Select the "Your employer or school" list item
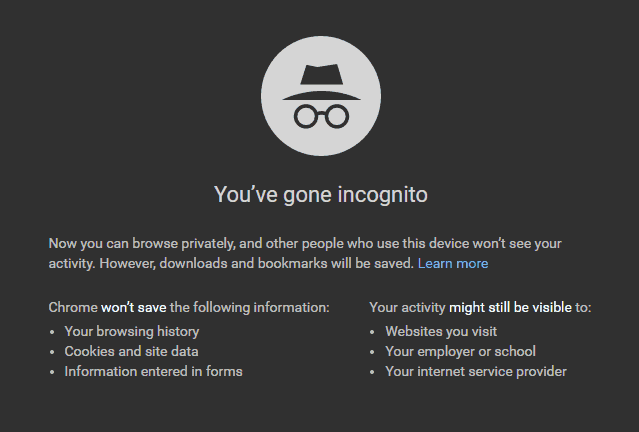Screen dimensions: 639x432 tap(460, 351)
